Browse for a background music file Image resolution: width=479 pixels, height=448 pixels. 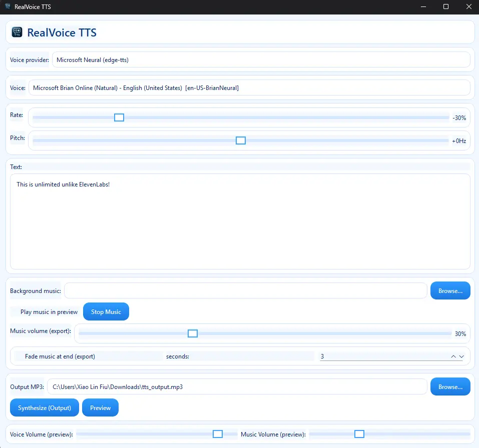[450, 291]
